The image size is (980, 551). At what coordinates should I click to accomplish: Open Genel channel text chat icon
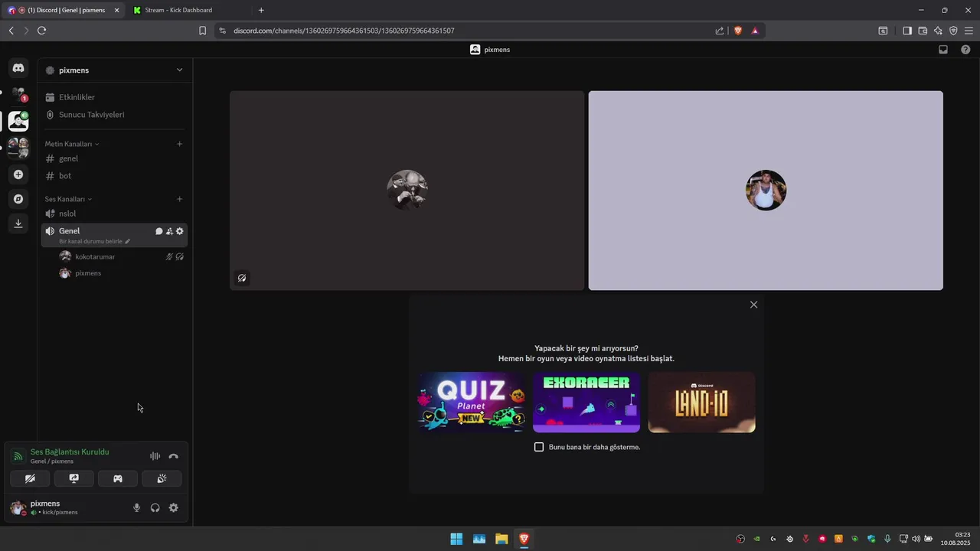click(x=159, y=231)
